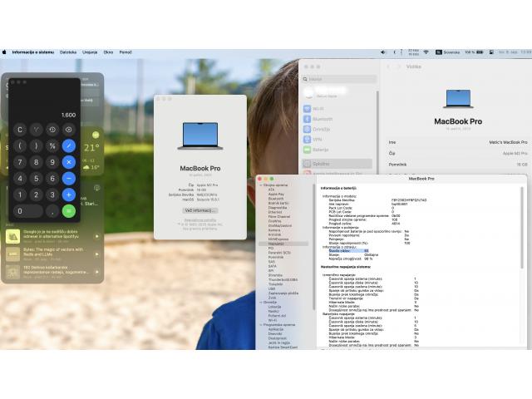Select Pomnilnik in System Information sidebar
532x399 pixels.
click(276, 257)
